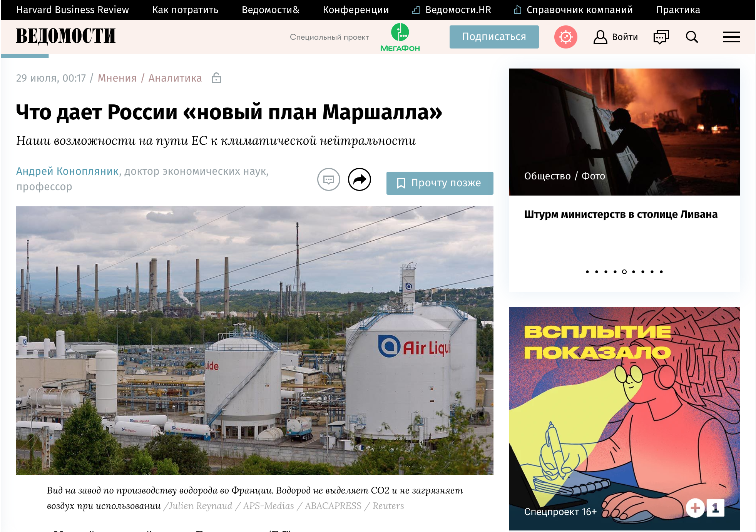Click the red sun settings icon
The width and height of the screenshot is (756, 532).
pos(565,37)
